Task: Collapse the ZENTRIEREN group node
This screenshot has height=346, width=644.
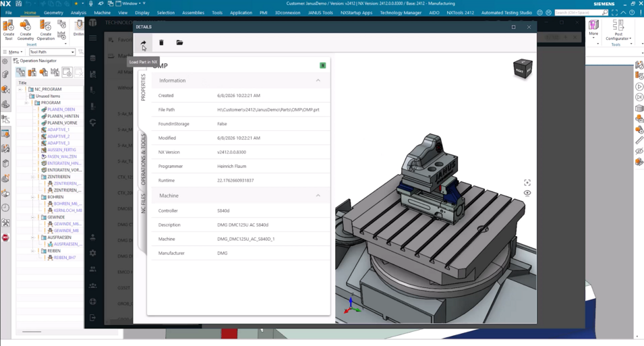Action: pyautogui.click(x=33, y=177)
